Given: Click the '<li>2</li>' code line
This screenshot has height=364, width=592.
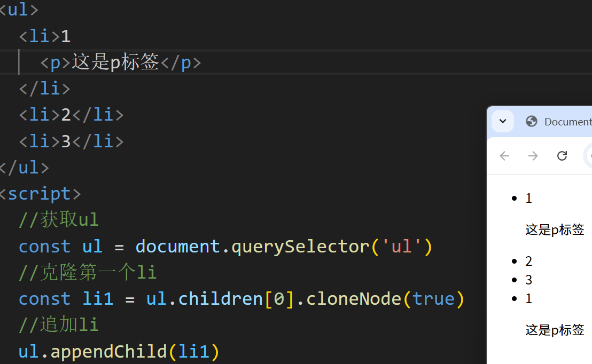Looking at the screenshot, I should point(72,115).
